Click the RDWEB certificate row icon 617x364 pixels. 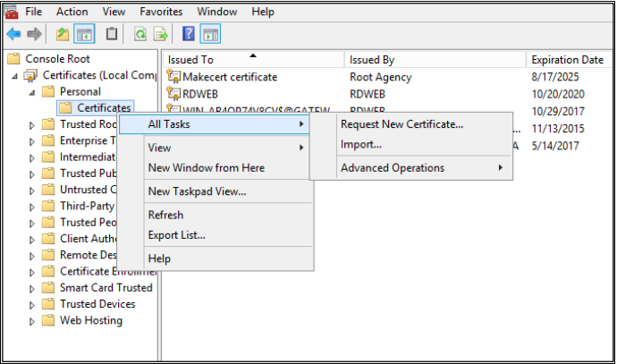tap(173, 94)
